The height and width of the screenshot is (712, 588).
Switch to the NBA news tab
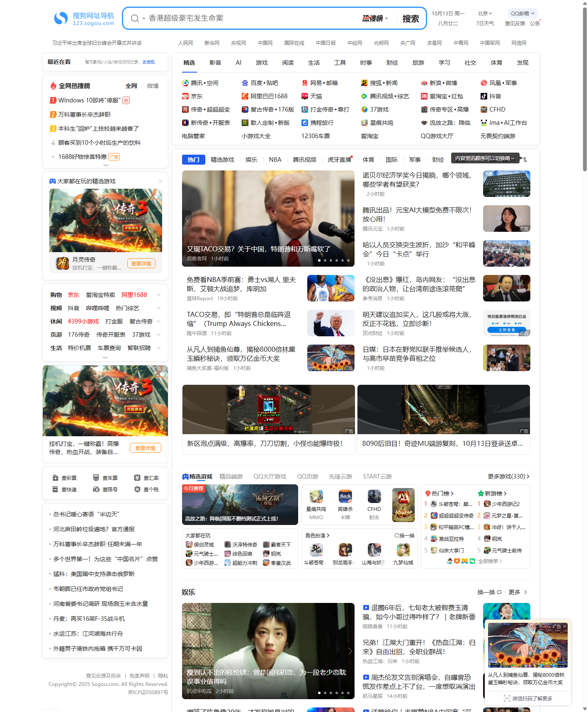coord(275,160)
